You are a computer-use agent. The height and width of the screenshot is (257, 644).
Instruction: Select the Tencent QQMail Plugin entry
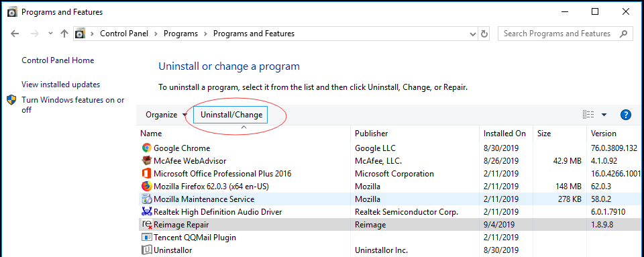(x=195, y=238)
